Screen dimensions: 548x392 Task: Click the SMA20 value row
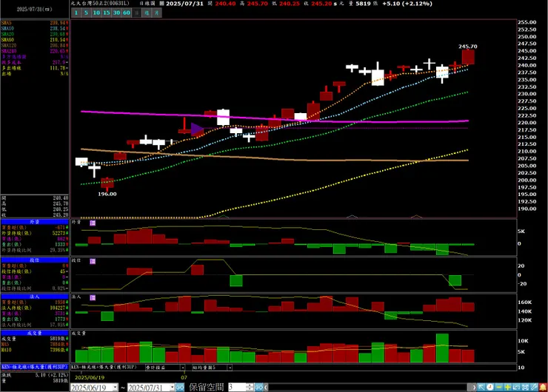click(x=35, y=34)
